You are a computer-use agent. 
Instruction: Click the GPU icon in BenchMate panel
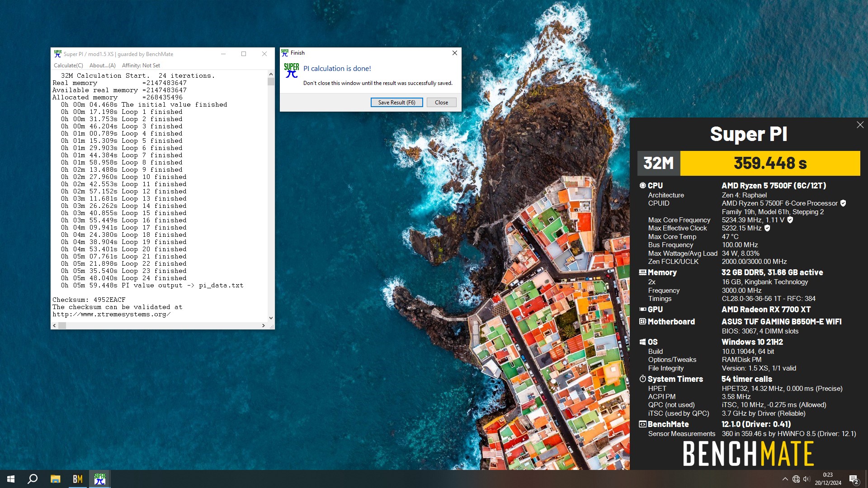[642, 310]
